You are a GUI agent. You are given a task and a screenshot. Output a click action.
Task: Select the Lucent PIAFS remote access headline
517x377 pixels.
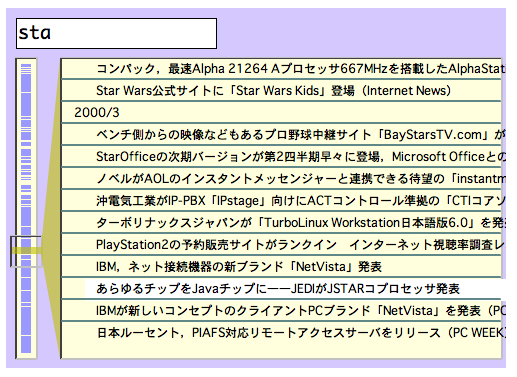coord(282,332)
